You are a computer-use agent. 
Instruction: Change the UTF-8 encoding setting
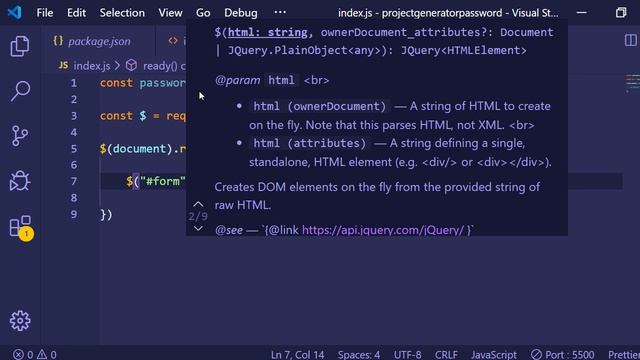point(407,354)
